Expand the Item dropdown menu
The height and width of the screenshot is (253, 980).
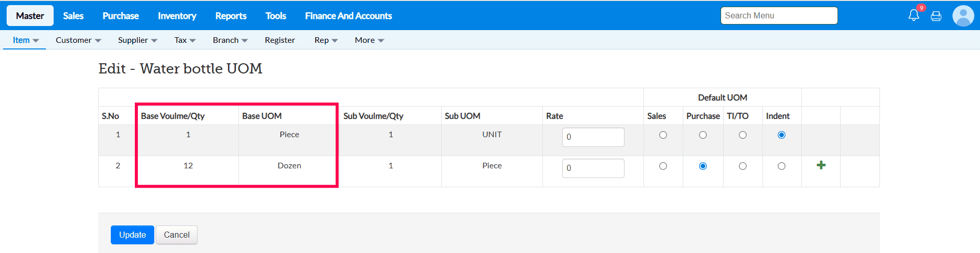coord(25,40)
